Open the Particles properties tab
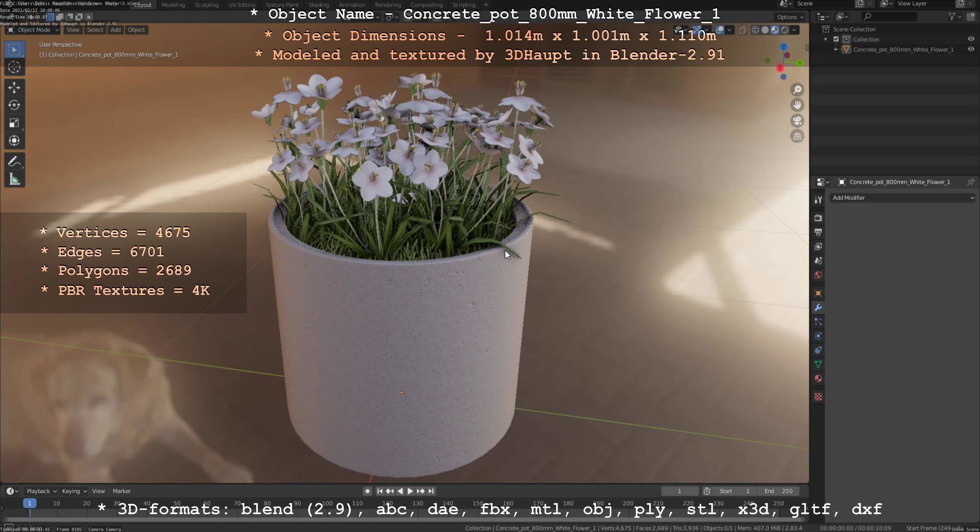The height and width of the screenshot is (532, 980). 818,322
